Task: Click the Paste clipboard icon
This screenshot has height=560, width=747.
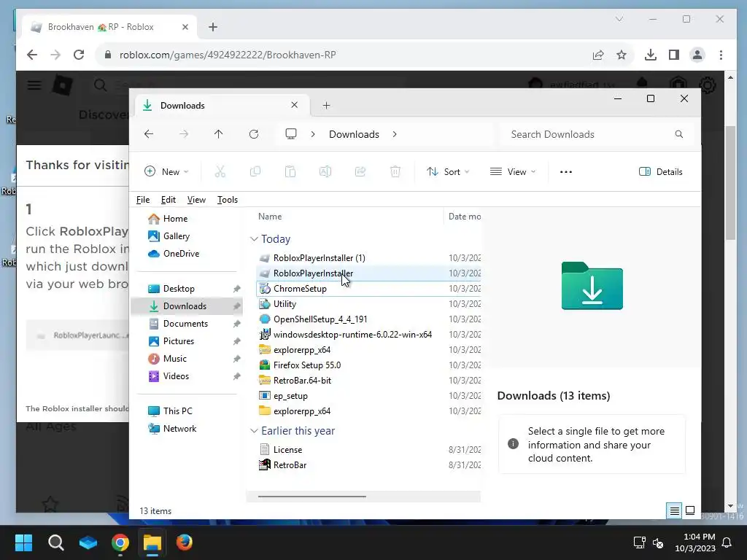Action: tap(290, 171)
